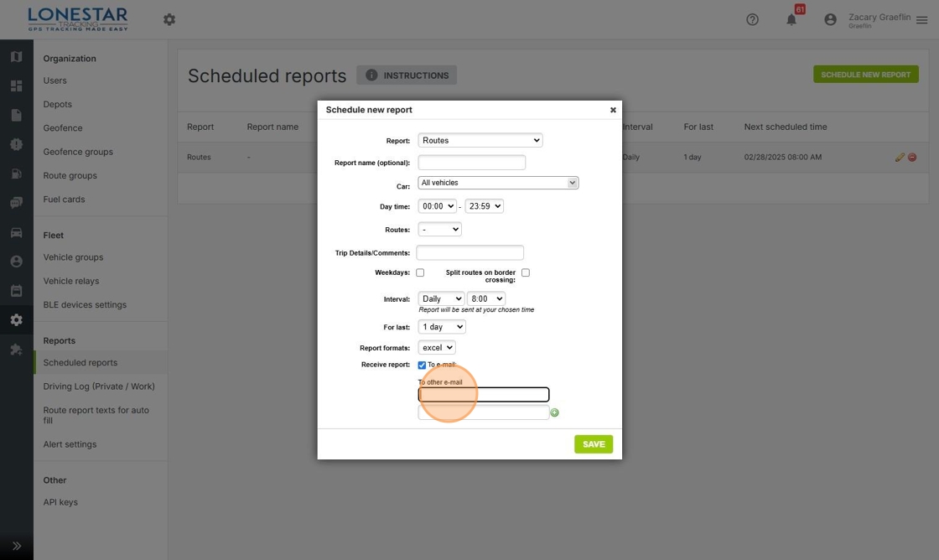Image resolution: width=939 pixels, height=560 pixels.
Task: Open the chat messages icon in sidebar
Action: [x=16, y=203]
